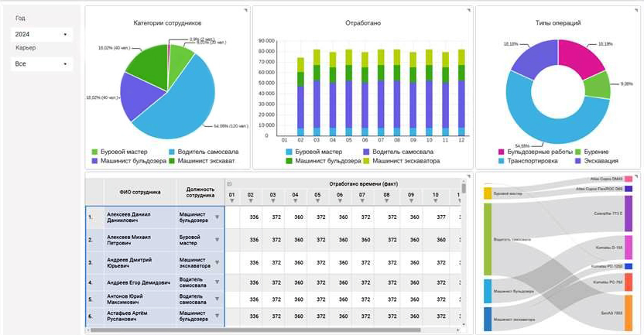Open filter arrow under month 05 column
This screenshot has width=644, height=335.
pyautogui.click(x=317, y=201)
